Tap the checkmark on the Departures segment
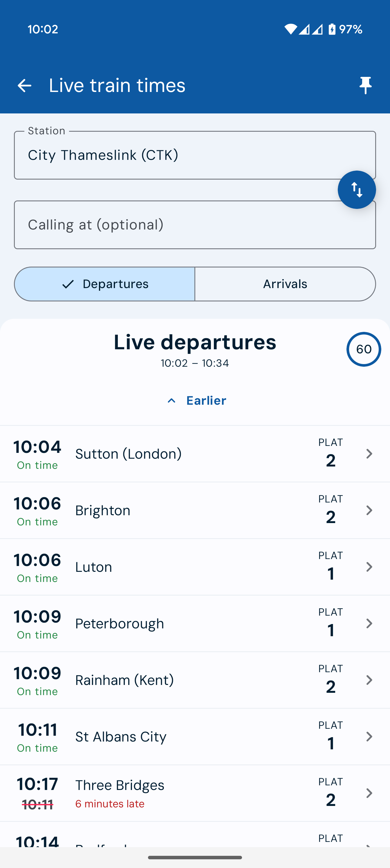The width and height of the screenshot is (390, 868). point(68,284)
